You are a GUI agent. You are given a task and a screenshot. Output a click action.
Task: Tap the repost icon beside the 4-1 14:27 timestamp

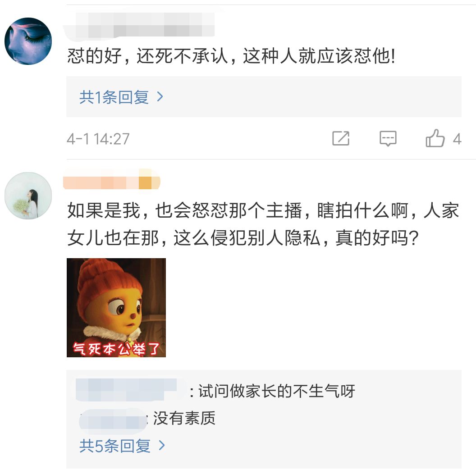tap(341, 138)
